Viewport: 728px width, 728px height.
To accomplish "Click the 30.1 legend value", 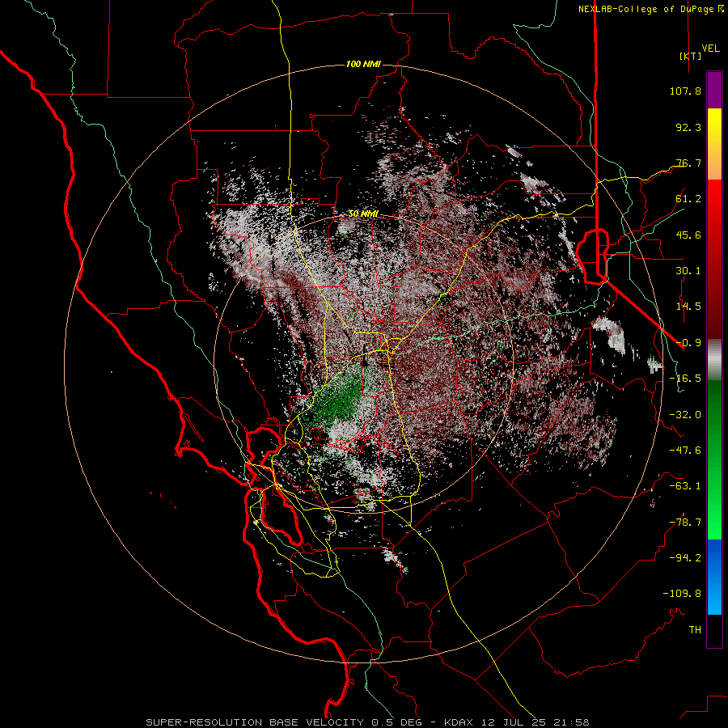I will [688, 271].
